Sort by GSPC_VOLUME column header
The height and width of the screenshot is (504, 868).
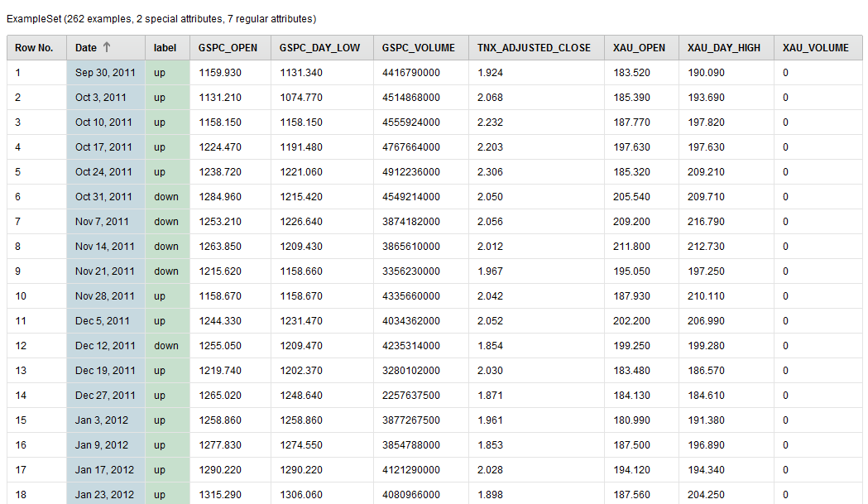pyautogui.click(x=420, y=48)
